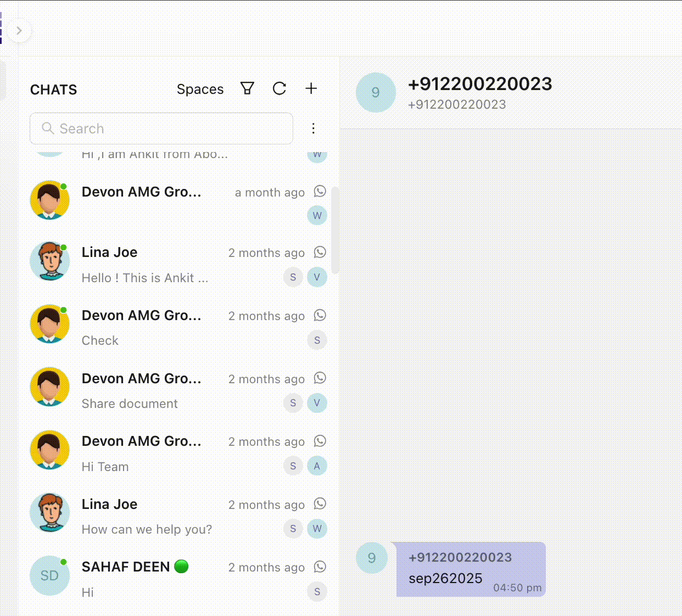
Task: Click the SD avatar for SAHAF DEEN
Action: [49, 575]
